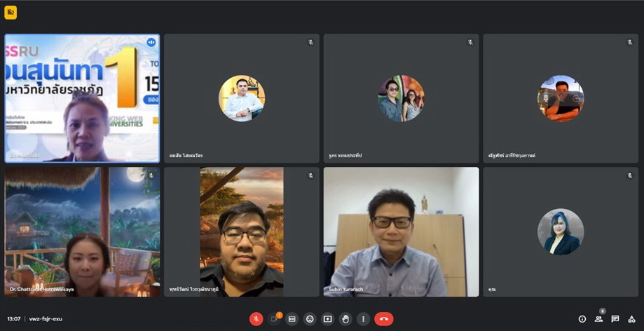644x331 pixels.
Task: Open the emoji reactions button
Action: (310, 319)
